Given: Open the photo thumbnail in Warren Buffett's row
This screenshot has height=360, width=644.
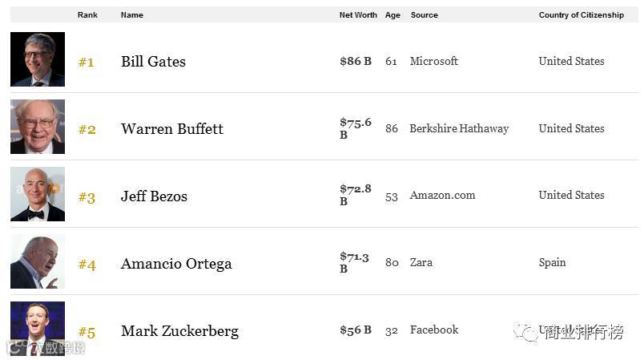Looking at the screenshot, I should pos(38,127).
